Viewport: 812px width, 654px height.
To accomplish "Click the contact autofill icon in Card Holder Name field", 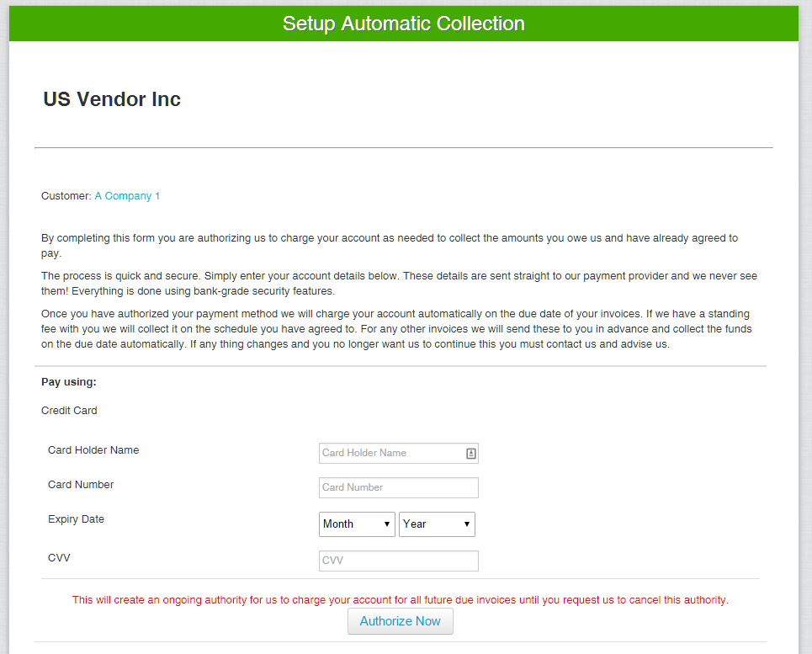I will 470,454.
